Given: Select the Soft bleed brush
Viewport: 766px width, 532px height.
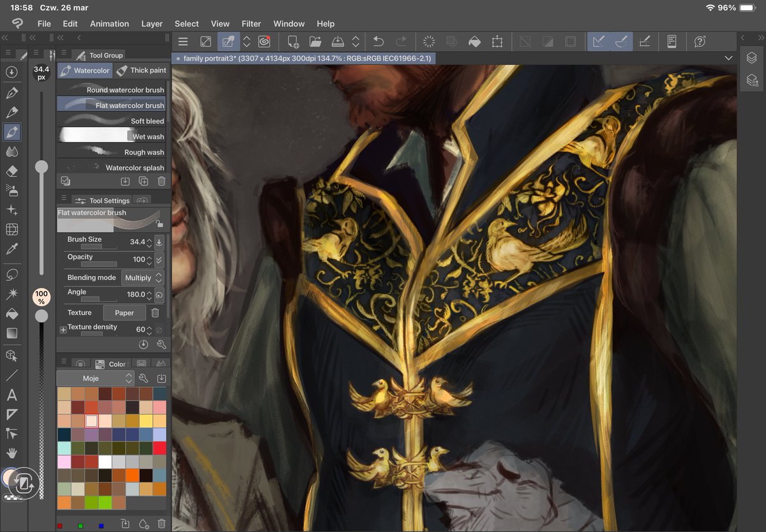Looking at the screenshot, I should click(x=112, y=121).
